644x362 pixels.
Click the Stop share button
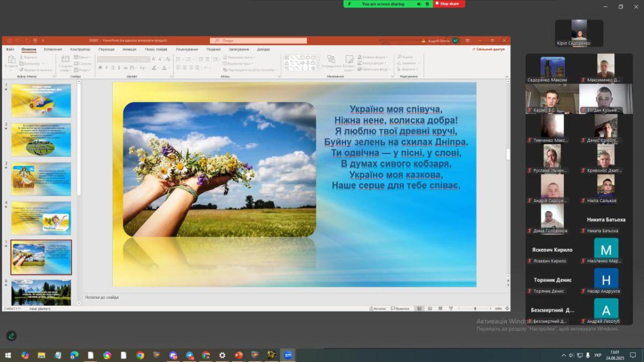coord(449,4)
